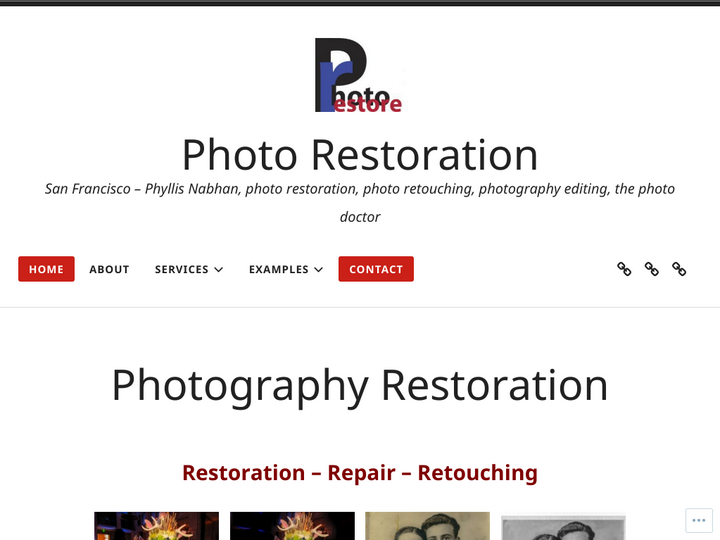720x540 pixels.
Task: Expand the Services chevron arrow
Action: coord(219,270)
